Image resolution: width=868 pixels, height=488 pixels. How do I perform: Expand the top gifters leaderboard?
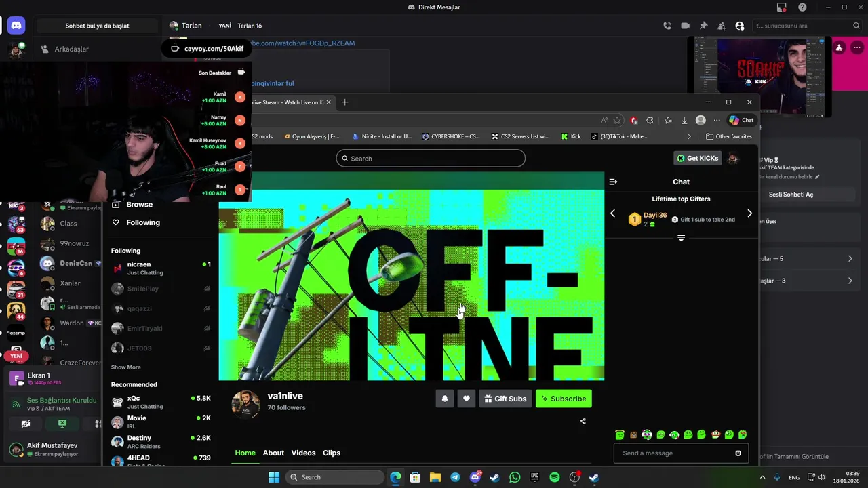coord(681,238)
